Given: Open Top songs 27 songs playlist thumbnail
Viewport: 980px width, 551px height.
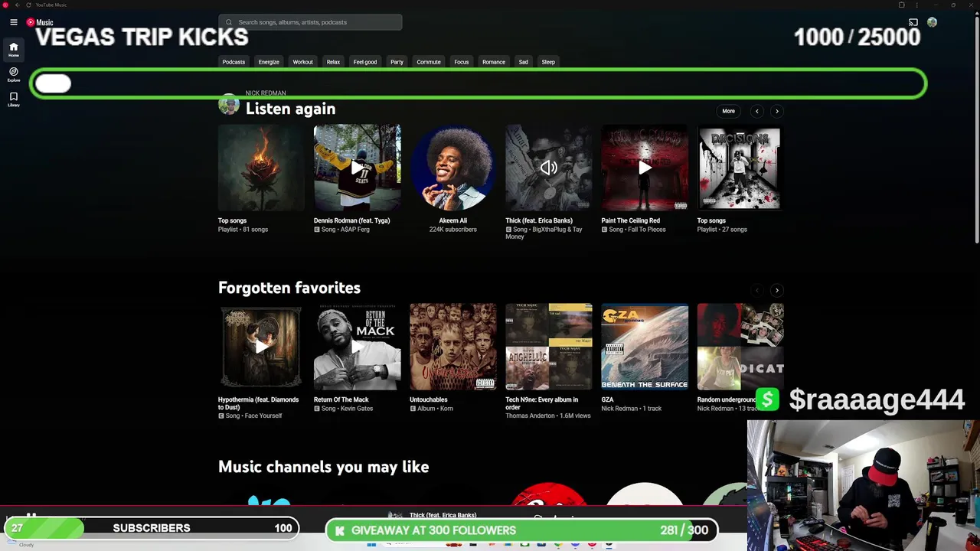Looking at the screenshot, I should (x=740, y=168).
